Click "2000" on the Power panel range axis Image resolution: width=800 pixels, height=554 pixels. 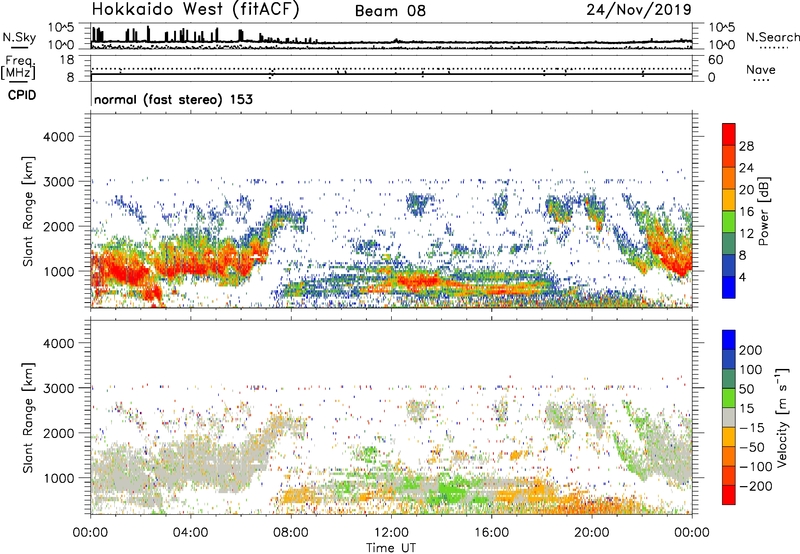click(58, 226)
